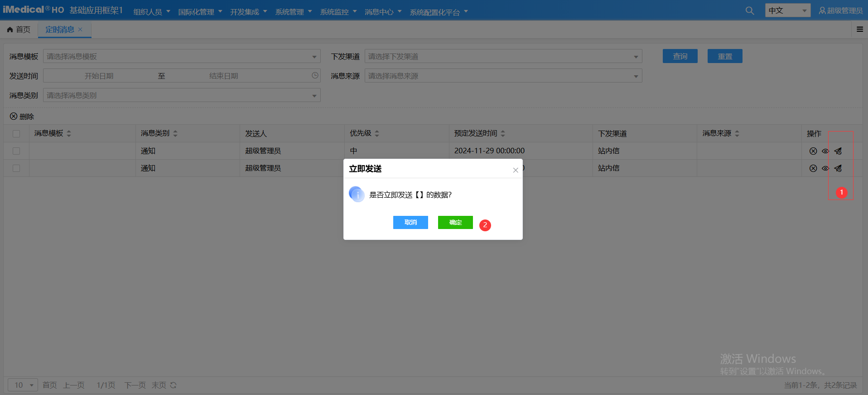The width and height of the screenshot is (868, 395).
Task: Click the 开始日期 input field
Action: point(99,76)
